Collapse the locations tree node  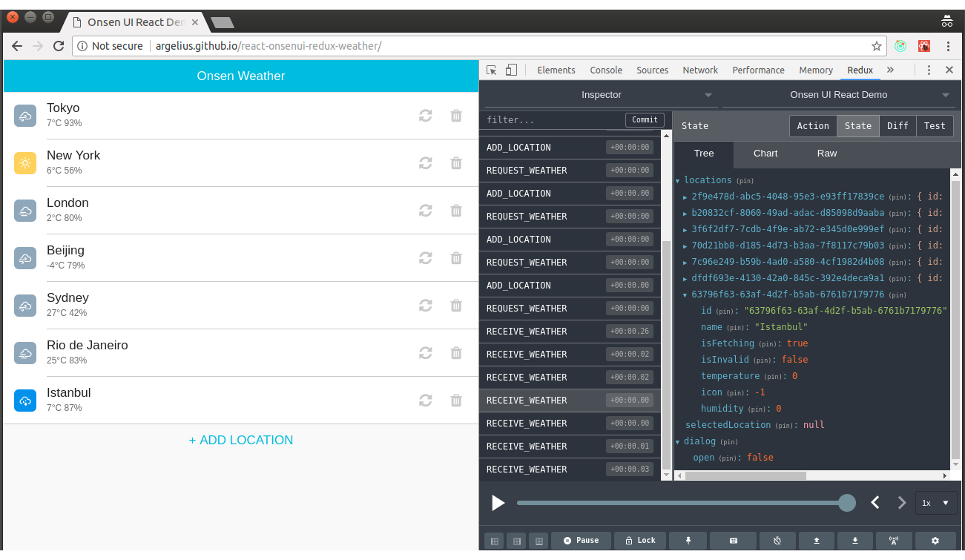click(x=677, y=180)
